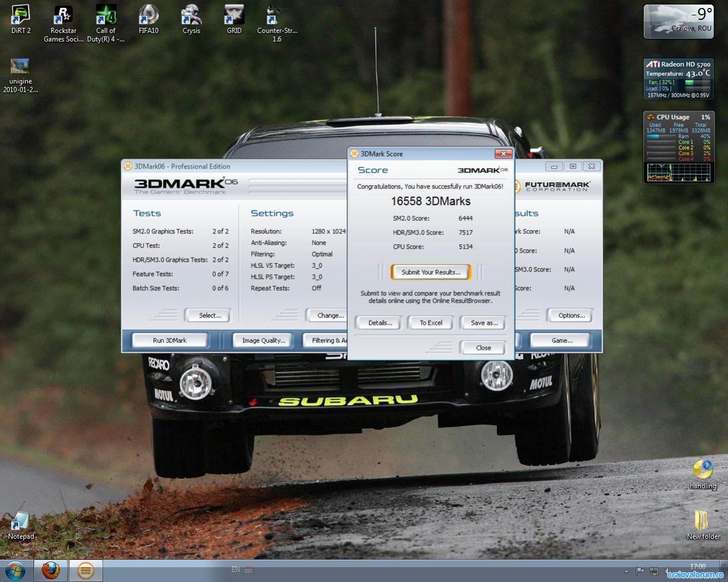Screen dimensions: 728x582
Task: Click the taskbar clock showing 17:00
Action: click(x=697, y=567)
